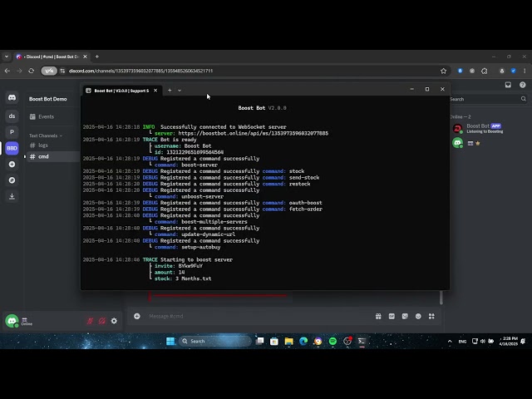Click the blue checkmark extension icon
The height and width of the screenshot is (399, 532).
514,71
